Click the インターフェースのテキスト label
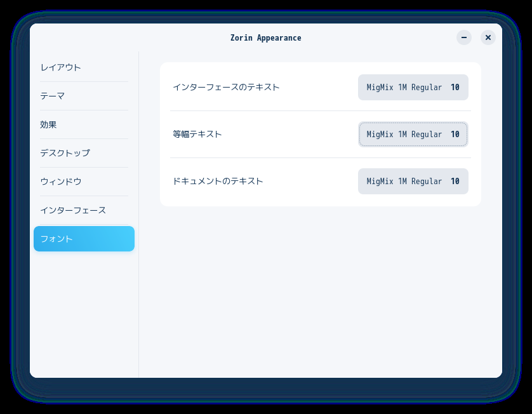Image resolution: width=532 pixels, height=414 pixels. tap(226, 88)
